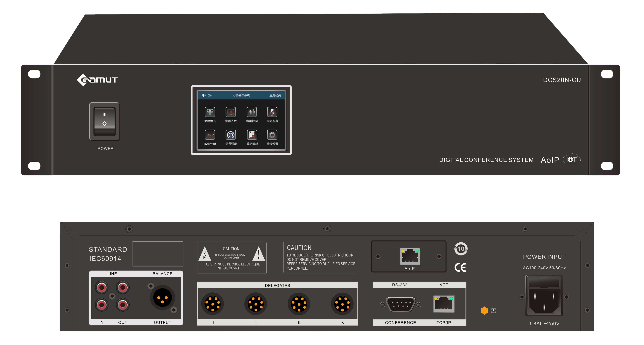Click the speaker volume icon on touchscreen
The height and width of the screenshot is (345, 644).
point(204,95)
